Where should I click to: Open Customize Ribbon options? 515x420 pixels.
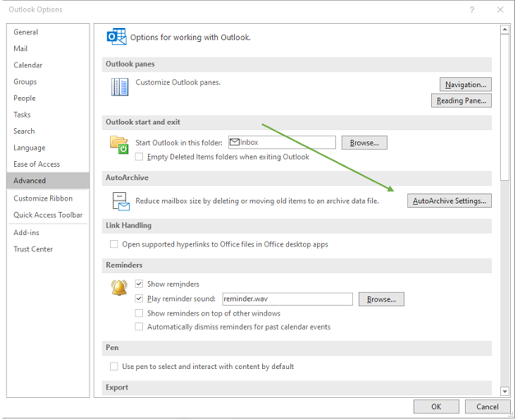tap(48, 198)
